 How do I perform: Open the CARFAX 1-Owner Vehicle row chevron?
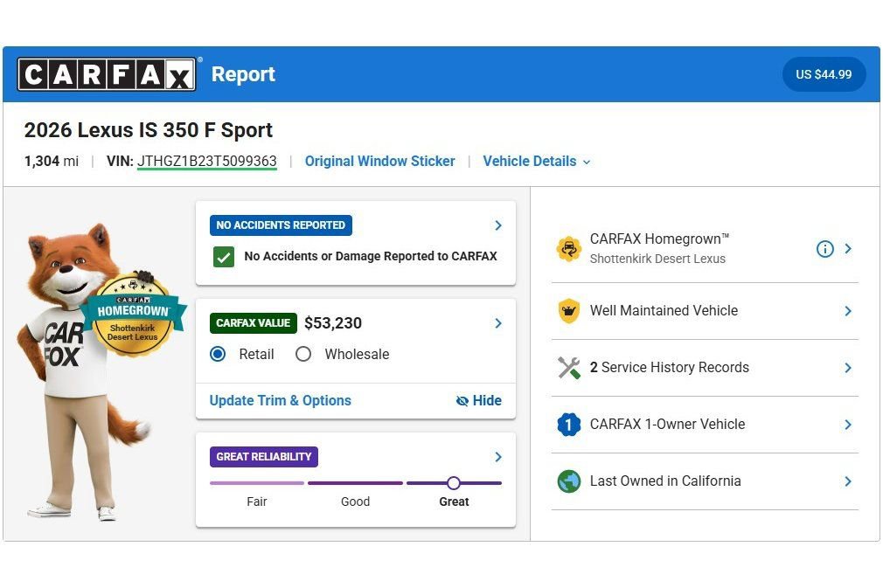click(x=848, y=425)
